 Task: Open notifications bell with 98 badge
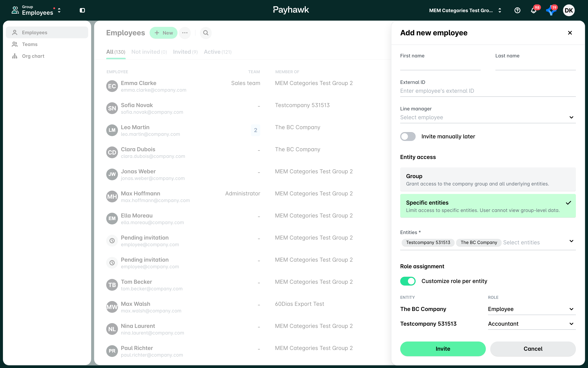click(x=534, y=10)
